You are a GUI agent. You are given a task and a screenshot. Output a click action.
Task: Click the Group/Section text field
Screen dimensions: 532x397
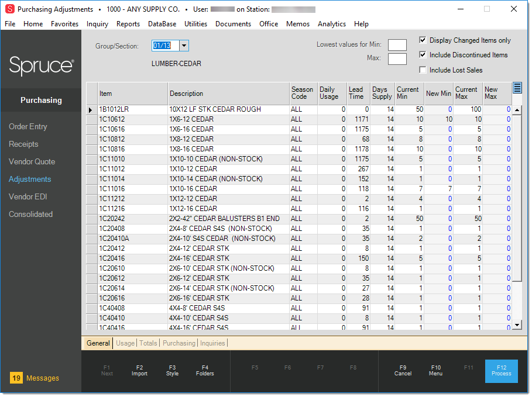(x=166, y=46)
